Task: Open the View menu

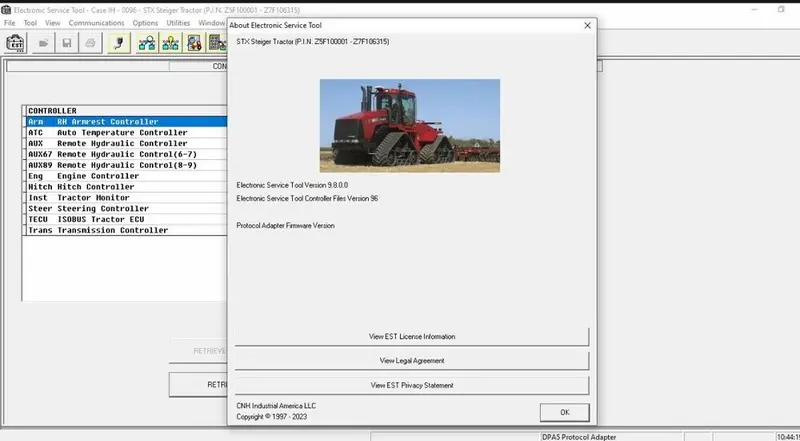Action: pos(53,23)
